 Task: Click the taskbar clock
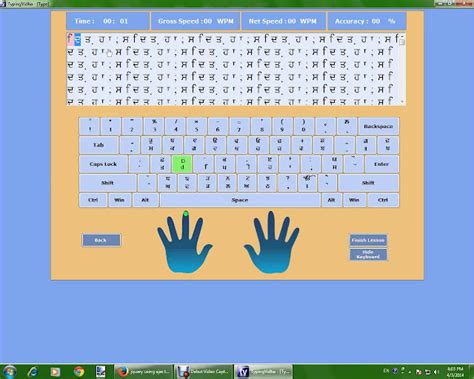456,372
